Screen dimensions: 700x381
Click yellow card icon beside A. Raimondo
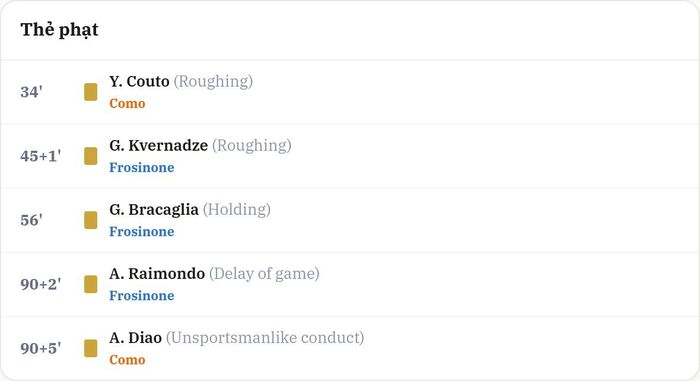(x=91, y=284)
